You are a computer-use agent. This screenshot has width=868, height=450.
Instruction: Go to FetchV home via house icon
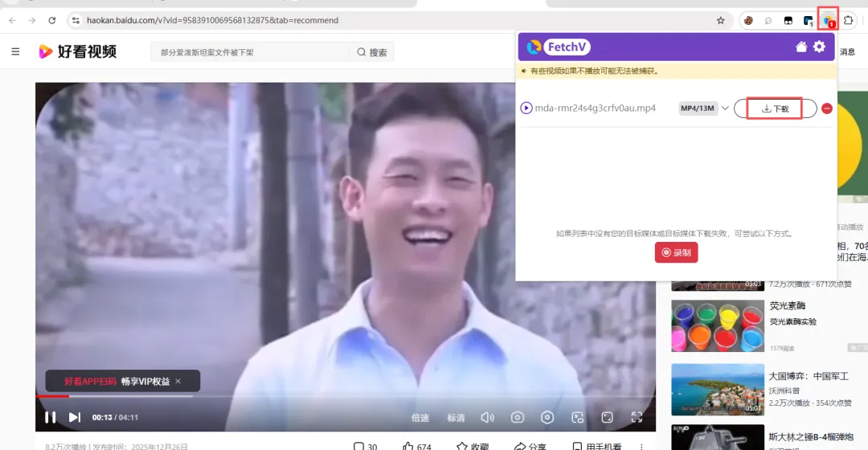pos(801,47)
